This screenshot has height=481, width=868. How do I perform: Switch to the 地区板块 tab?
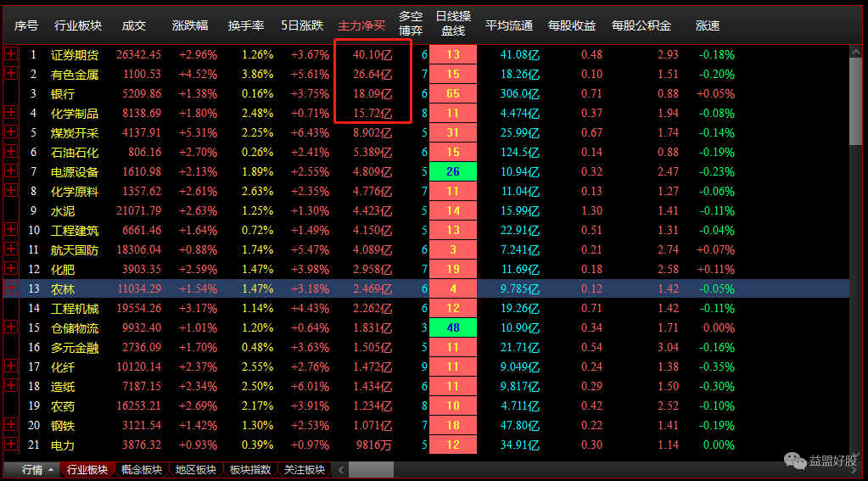[x=194, y=470]
